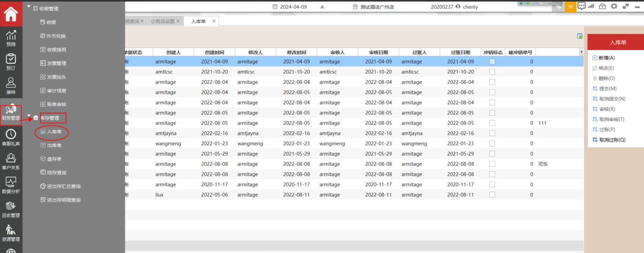Check 冲销标志 box for wangmeng row
This screenshot has height=253, width=644.
click(492, 144)
